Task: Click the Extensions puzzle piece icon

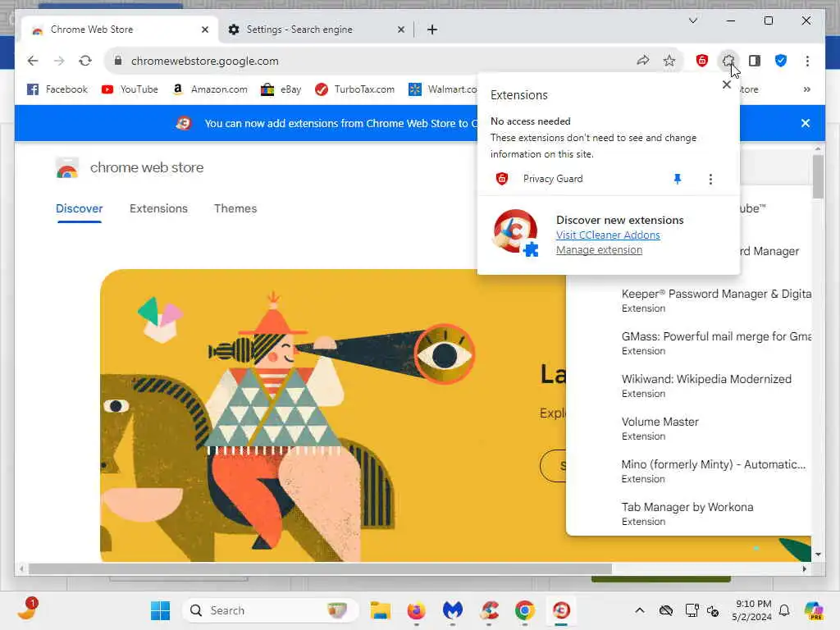Action: click(728, 61)
